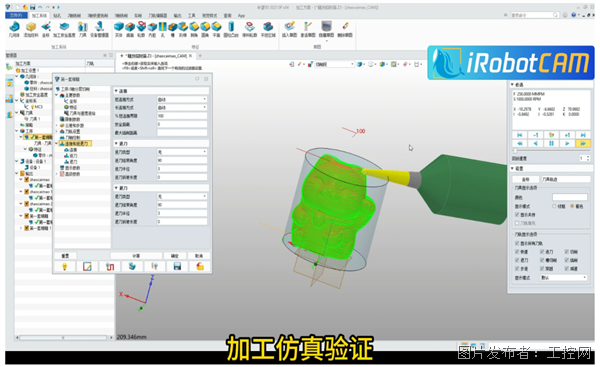Click the pause simulation button
The height and width of the screenshot is (367, 600).
point(551,143)
